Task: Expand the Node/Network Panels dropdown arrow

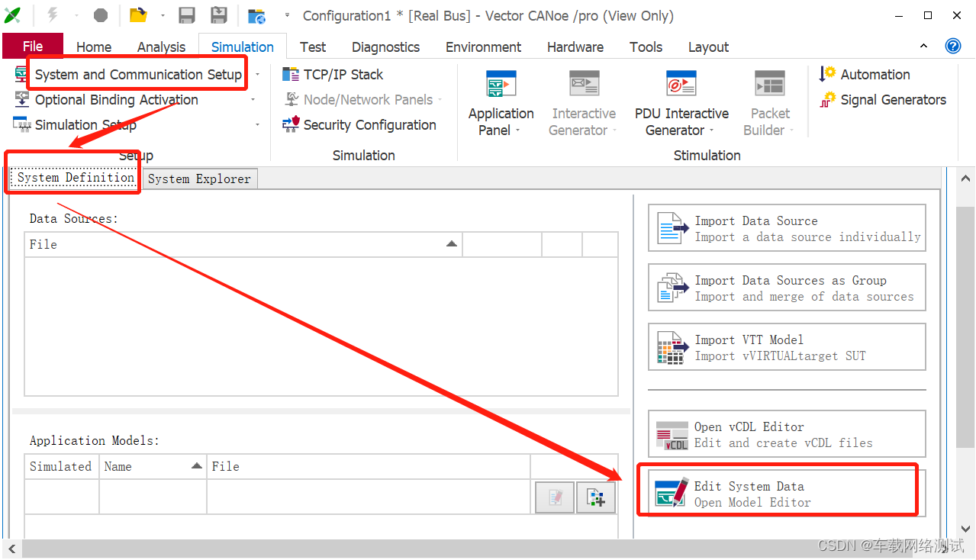Action: click(440, 100)
